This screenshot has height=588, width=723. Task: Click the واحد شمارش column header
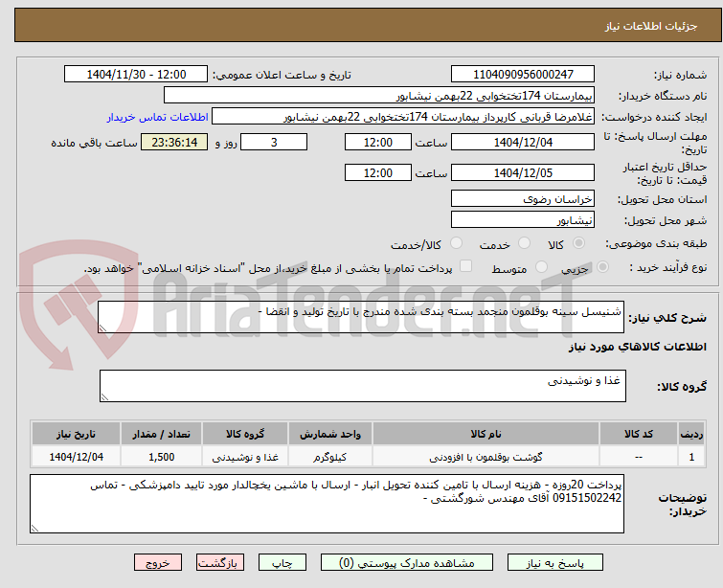330,434
